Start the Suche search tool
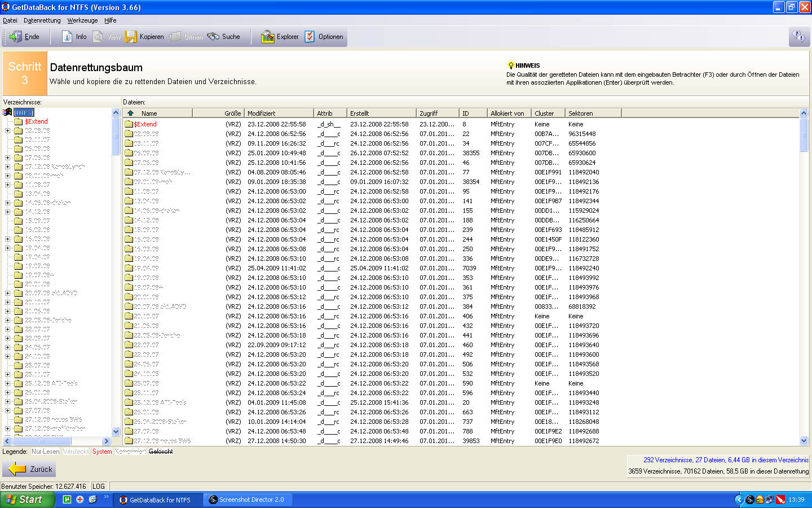 pos(224,37)
